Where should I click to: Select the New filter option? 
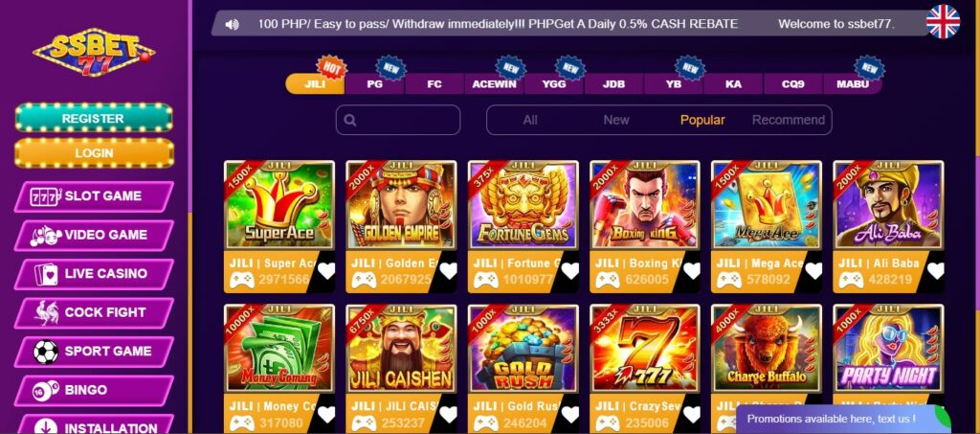(616, 120)
